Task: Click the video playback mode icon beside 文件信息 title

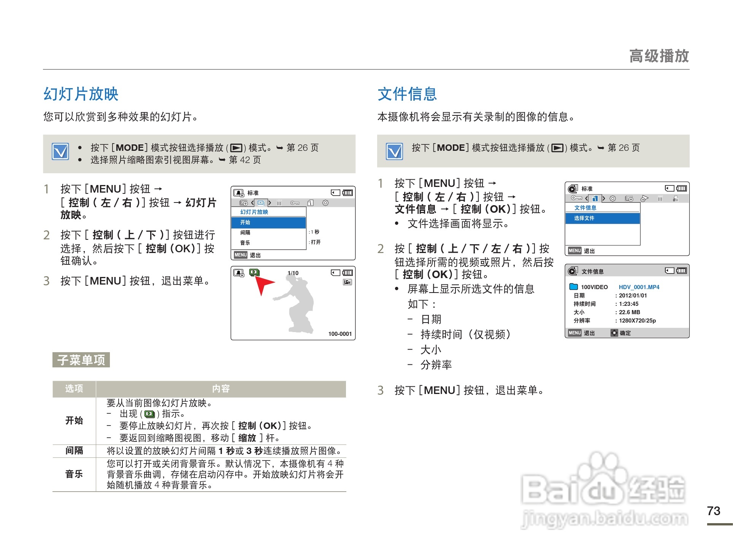Action: point(573,271)
